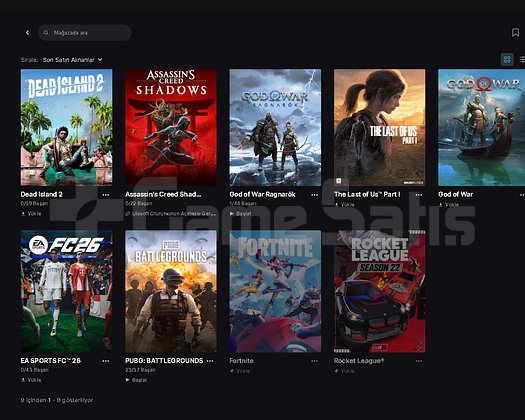Click '23/37 Başarı' under PUBG
The height and width of the screenshot is (420, 525).
[141, 370]
